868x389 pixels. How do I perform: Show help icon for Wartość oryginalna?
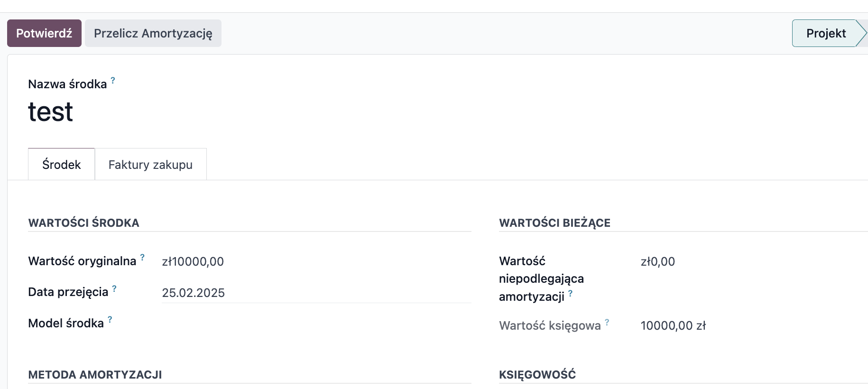pyautogui.click(x=142, y=257)
